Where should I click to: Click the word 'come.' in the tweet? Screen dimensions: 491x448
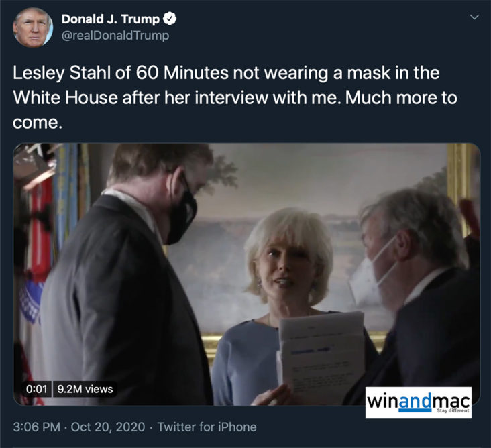tap(38, 123)
